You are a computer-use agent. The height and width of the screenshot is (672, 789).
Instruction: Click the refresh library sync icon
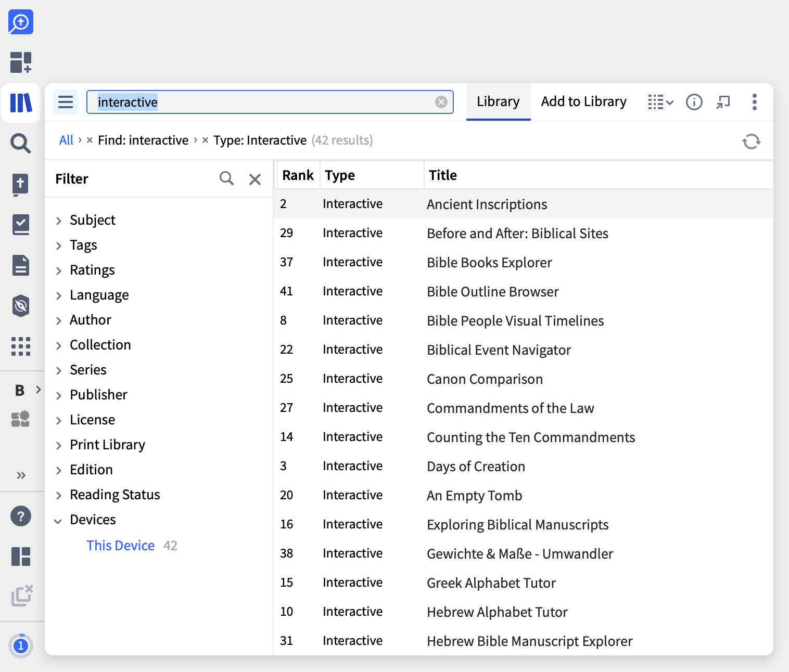pos(752,141)
